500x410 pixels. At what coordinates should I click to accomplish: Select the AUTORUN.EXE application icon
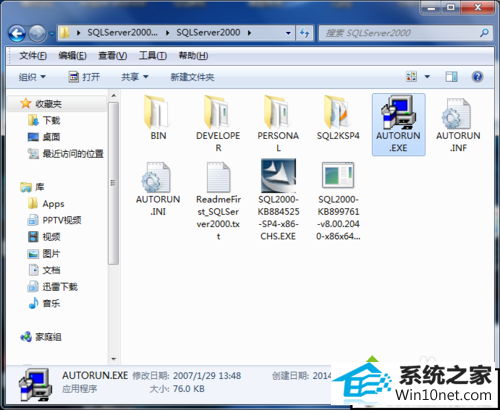pyautogui.click(x=398, y=113)
